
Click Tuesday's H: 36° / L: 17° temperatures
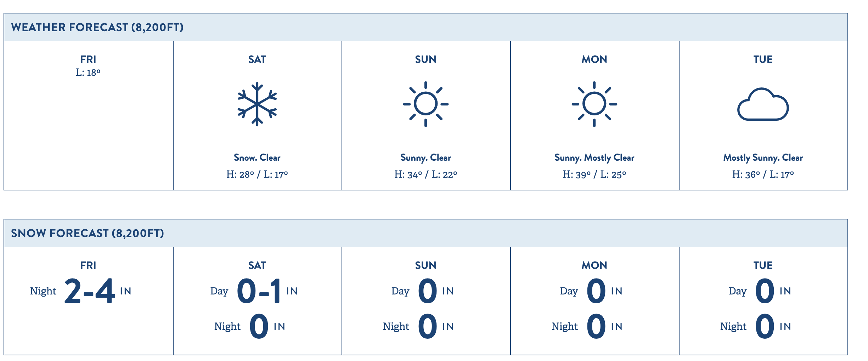tap(763, 174)
